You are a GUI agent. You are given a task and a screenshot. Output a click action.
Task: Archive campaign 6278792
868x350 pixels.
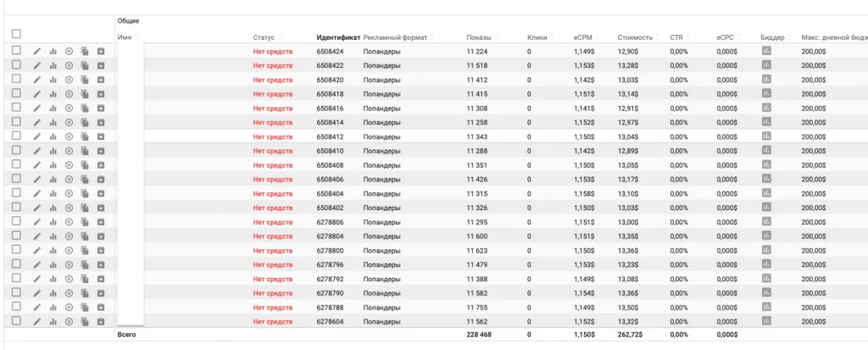coord(101,279)
